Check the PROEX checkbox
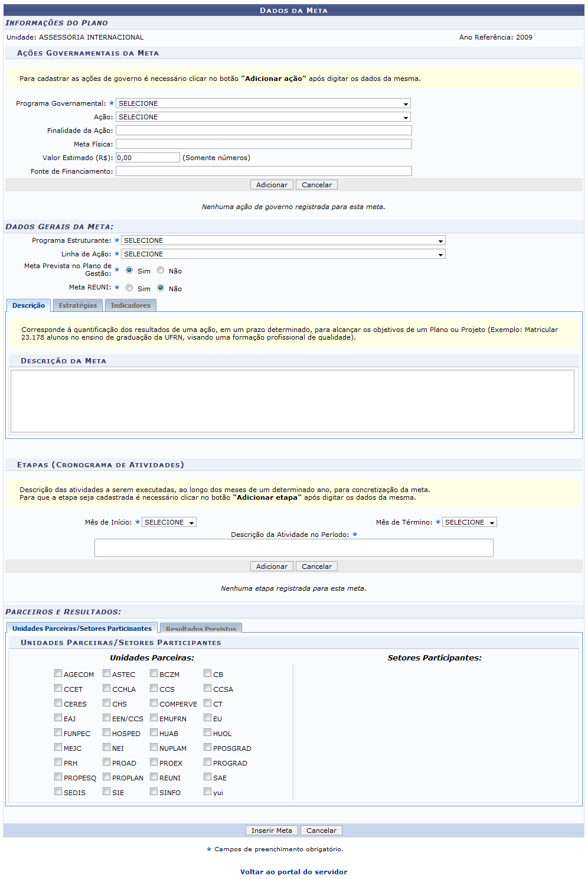Screen dimensions: 588x879 153,761
